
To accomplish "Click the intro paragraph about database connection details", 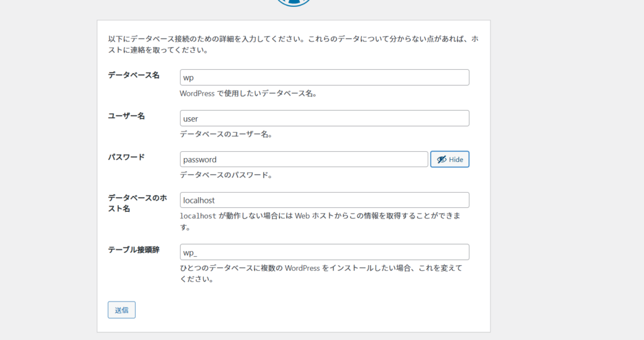I will pyautogui.click(x=293, y=45).
